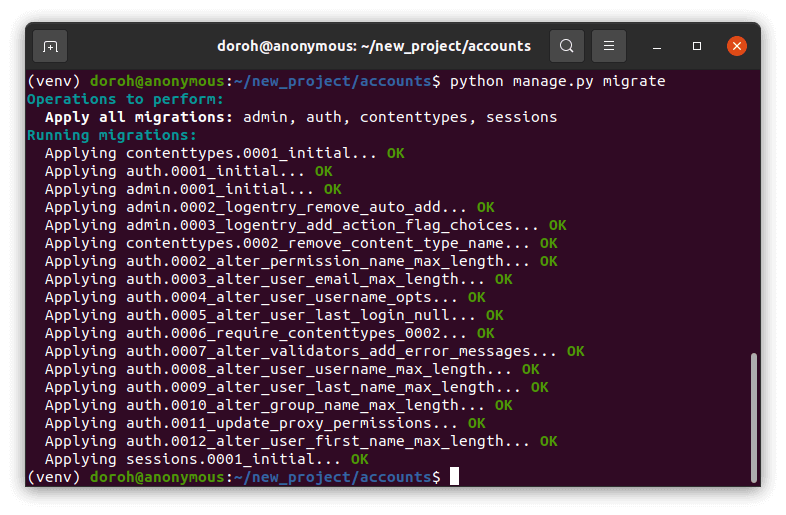Click the cursor block at the bottom prompt

tap(454, 477)
